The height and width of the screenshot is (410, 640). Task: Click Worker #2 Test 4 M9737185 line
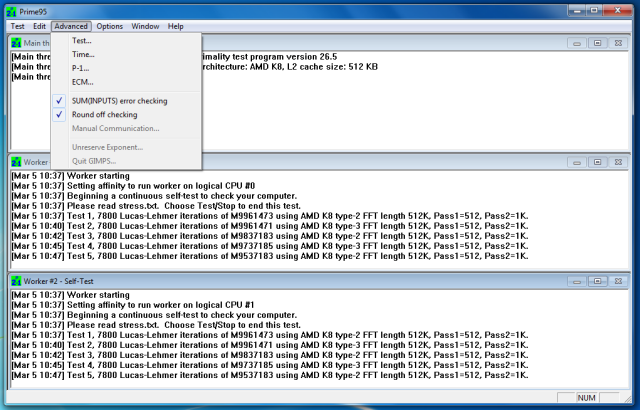[270, 365]
